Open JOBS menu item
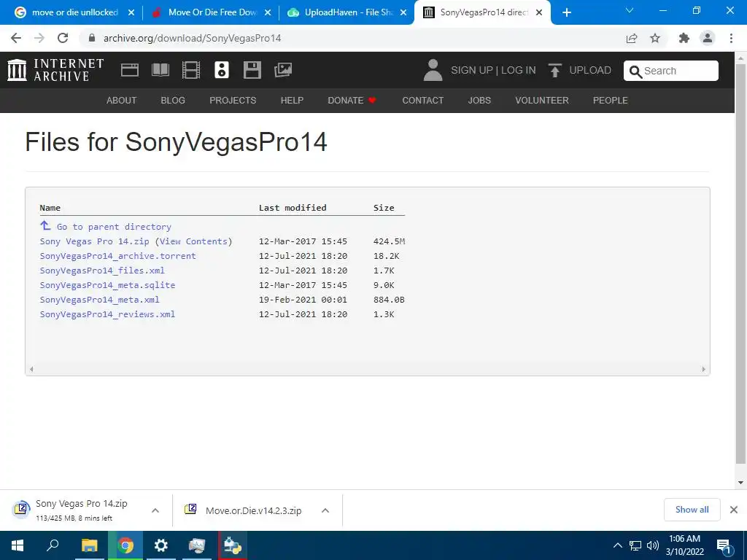 pyautogui.click(x=479, y=101)
